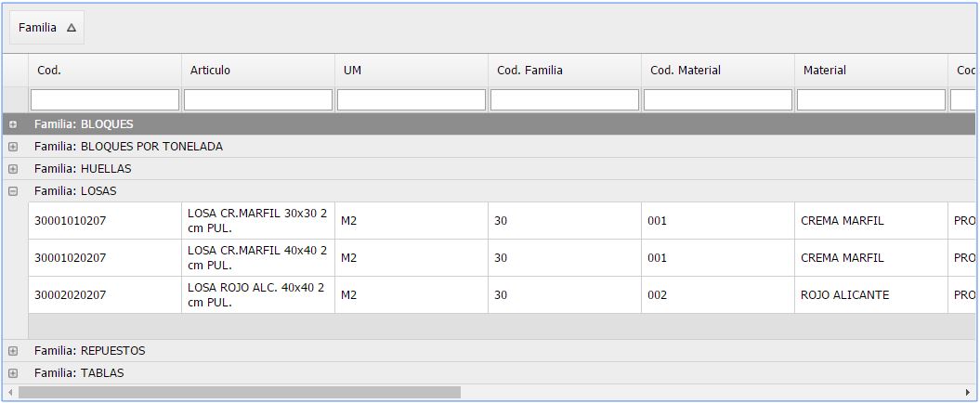Expand the TABLAS family group

[x=12, y=373]
